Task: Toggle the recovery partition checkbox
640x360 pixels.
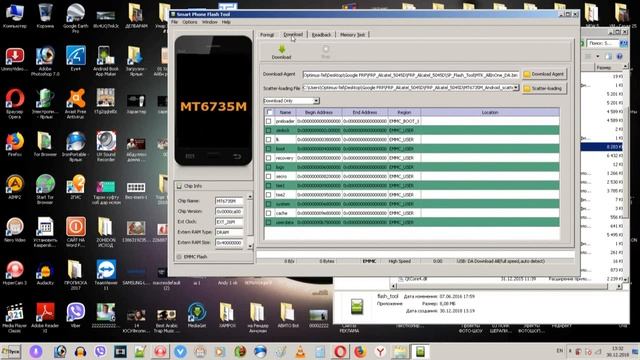Action: 268,158
